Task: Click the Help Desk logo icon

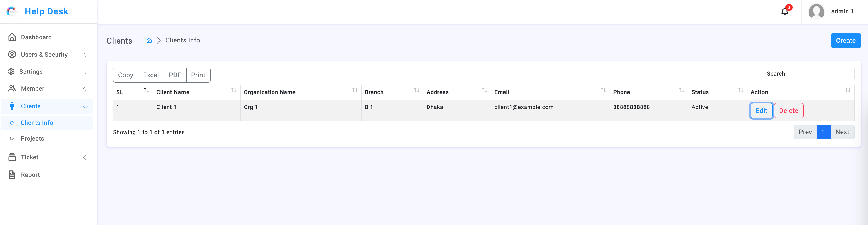Action: pos(12,11)
